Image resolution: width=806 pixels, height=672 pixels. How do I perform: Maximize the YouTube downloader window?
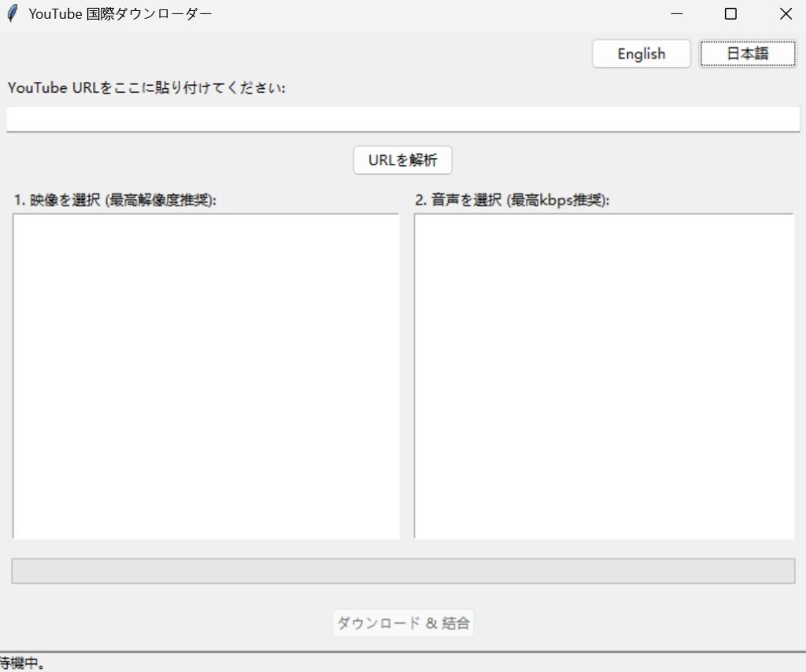tap(730, 14)
